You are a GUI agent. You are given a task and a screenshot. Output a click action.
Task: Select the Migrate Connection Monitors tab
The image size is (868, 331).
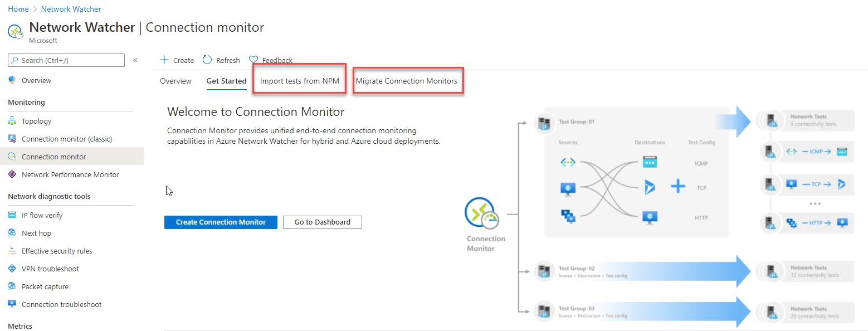407,81
